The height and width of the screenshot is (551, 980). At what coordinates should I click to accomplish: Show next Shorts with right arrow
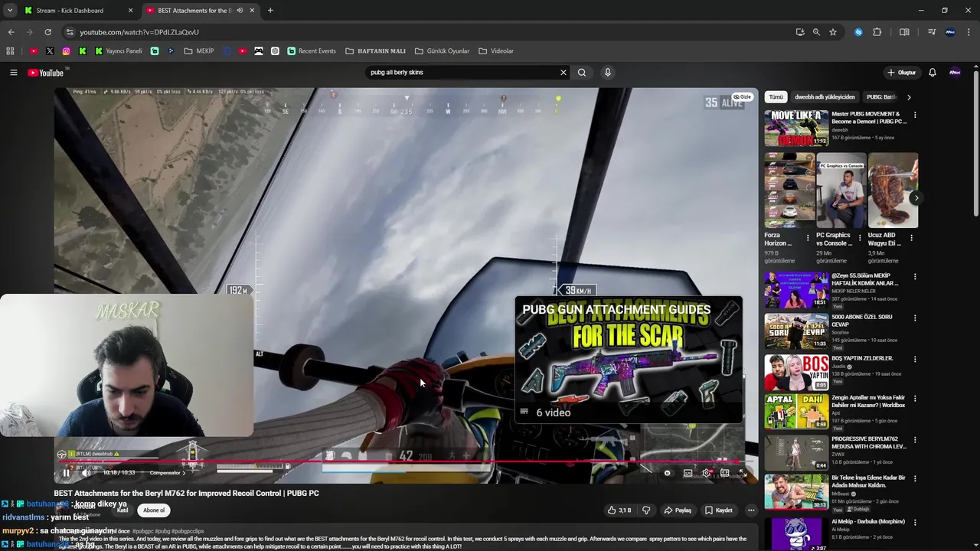(x=916, y=198)
